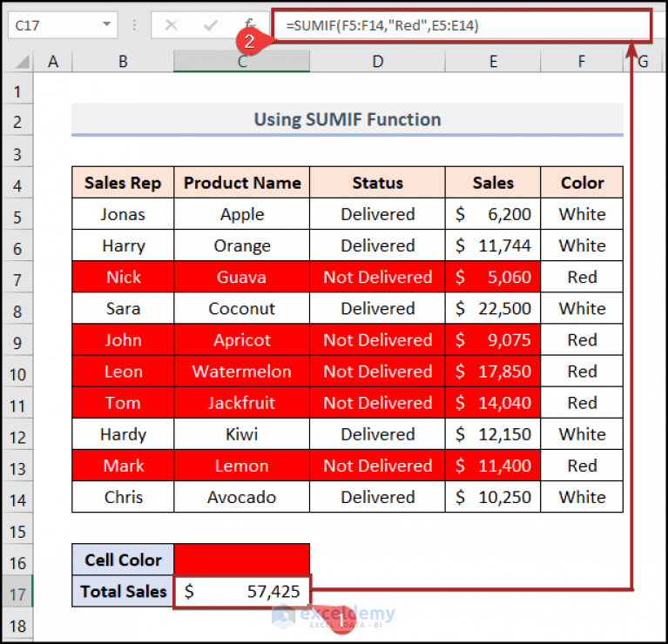Select the 'Not Delivered' status for Nick
668x644 pixels.
point(377,277)
